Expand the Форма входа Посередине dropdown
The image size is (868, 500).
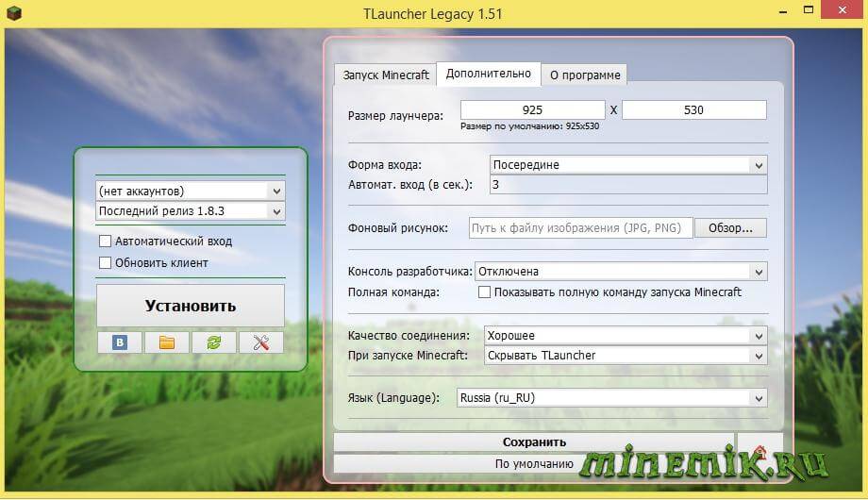628,164
